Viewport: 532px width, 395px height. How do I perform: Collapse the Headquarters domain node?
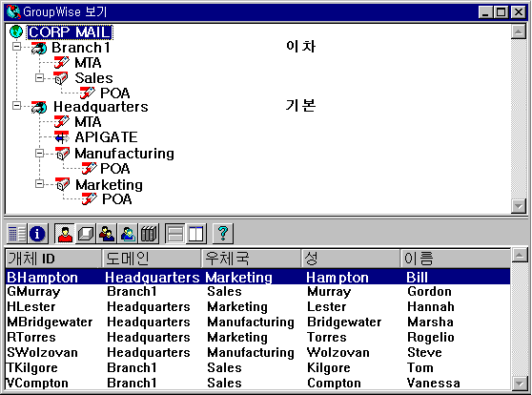coord(16,106)
